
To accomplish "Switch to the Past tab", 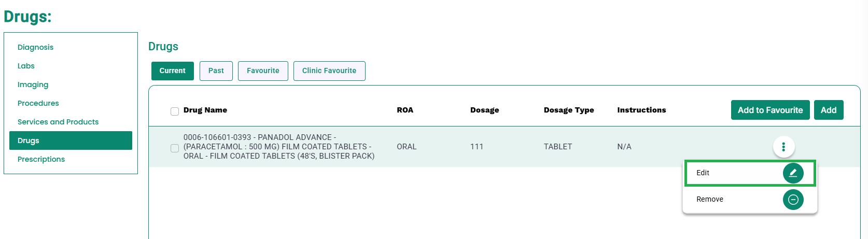I will click(x=216, y=71).
